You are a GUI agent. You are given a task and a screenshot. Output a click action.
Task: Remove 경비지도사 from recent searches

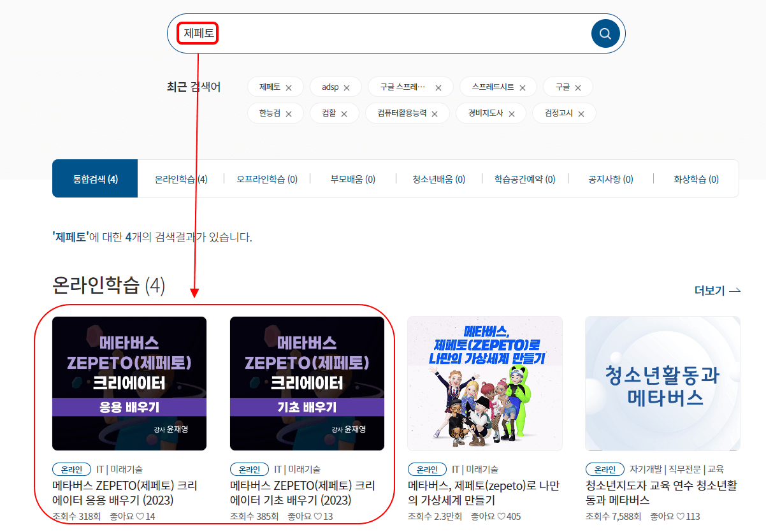click(x=511, y=114)
